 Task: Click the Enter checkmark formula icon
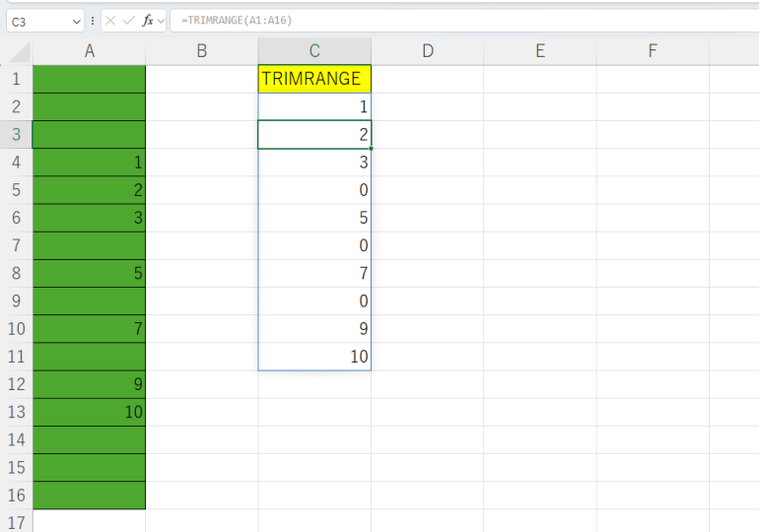point(128,21)
